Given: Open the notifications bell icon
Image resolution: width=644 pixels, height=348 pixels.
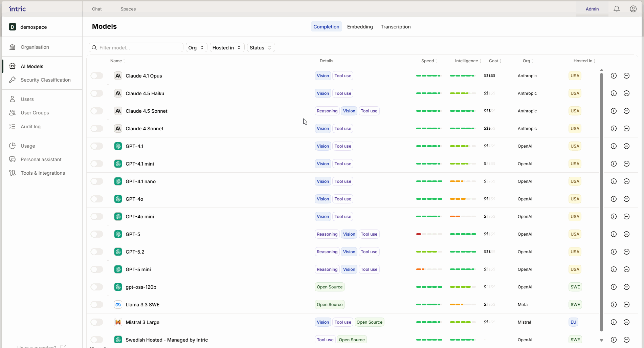Looking at the screenshot, I should point(617,9).
